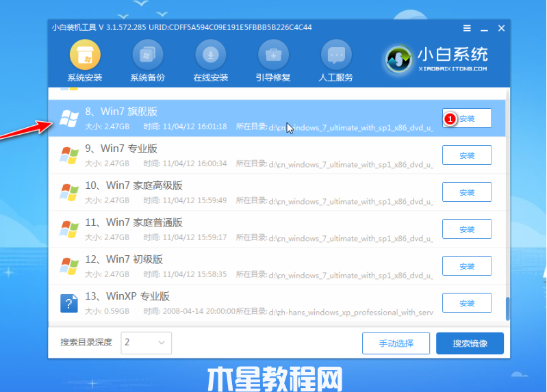Select the 系统安装 tab label
Viewport: 547px width, 392px height.
click(85, 78)
